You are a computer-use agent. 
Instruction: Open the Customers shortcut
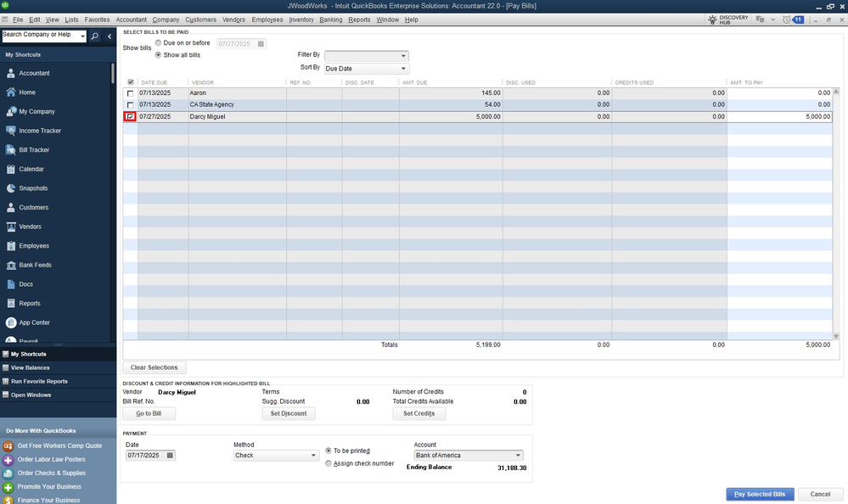[34, 208]
